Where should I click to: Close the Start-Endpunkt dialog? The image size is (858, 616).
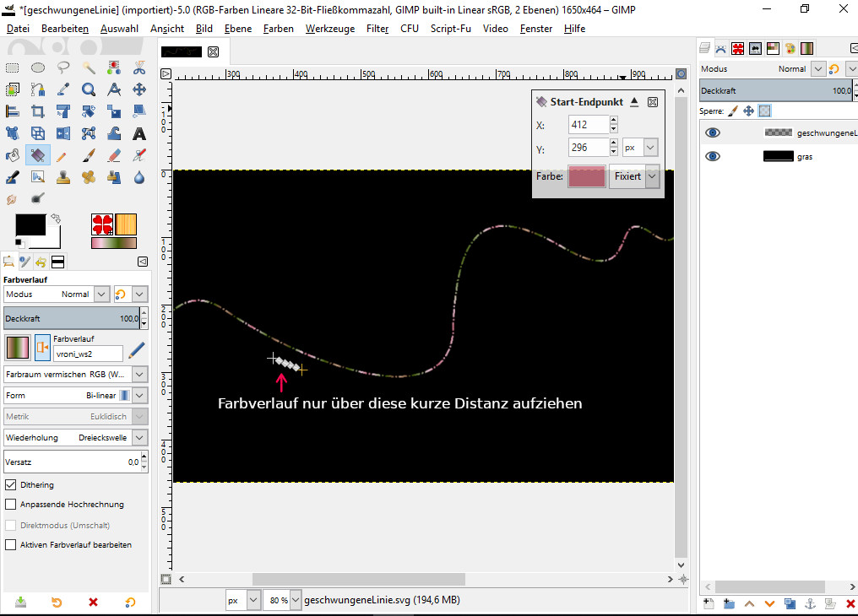click(x=652, y=102)
